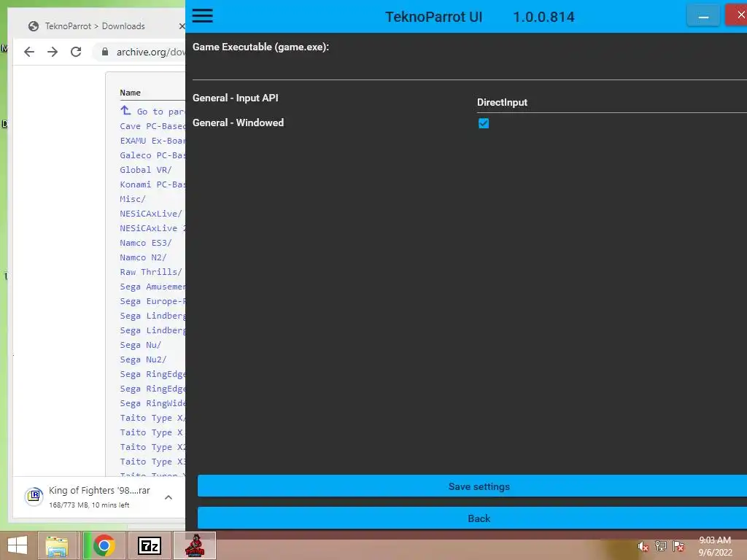Open the Misc/ folder link
This screenshot has width=747, height=560.
click(133, 199)
